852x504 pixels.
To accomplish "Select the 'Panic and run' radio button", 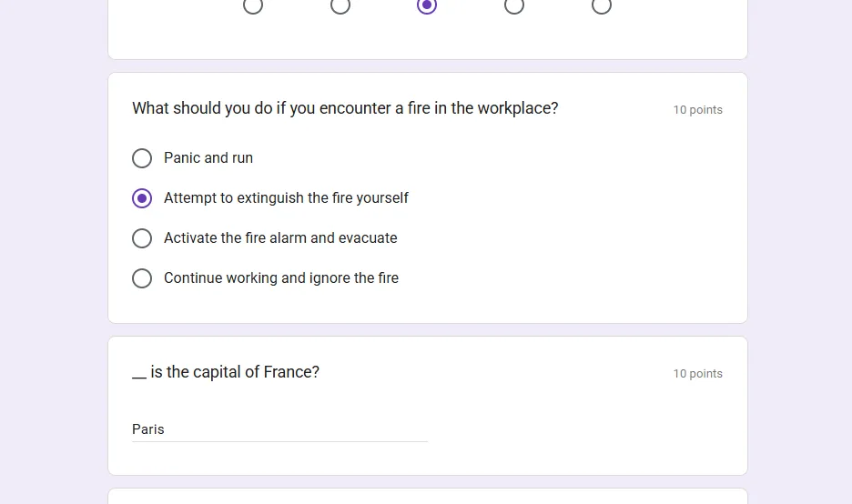I will coord(142,158).
